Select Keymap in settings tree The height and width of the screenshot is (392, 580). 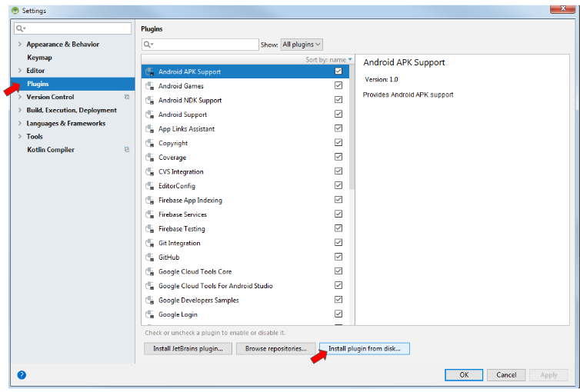39,58
